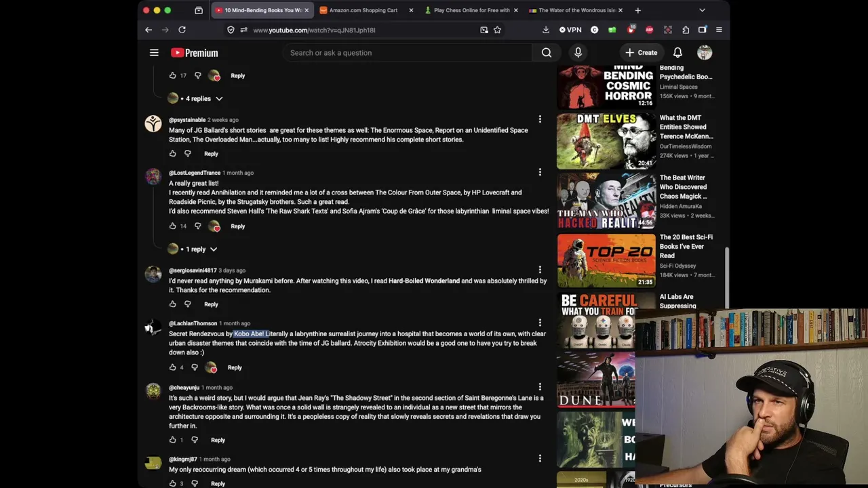Open the YouTube guide hamburger menu
This screenshot has height=488, width=868.
pyautogui.click(x=154, y=53)
